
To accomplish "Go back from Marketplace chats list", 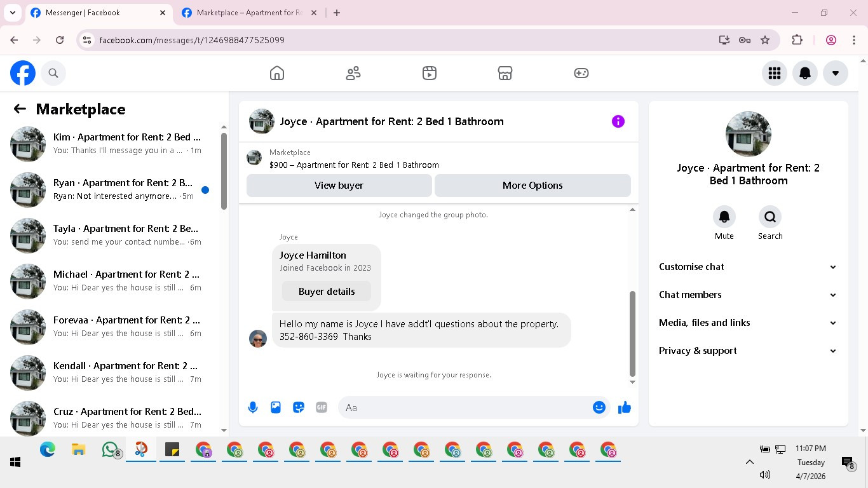I will (20, 109).
